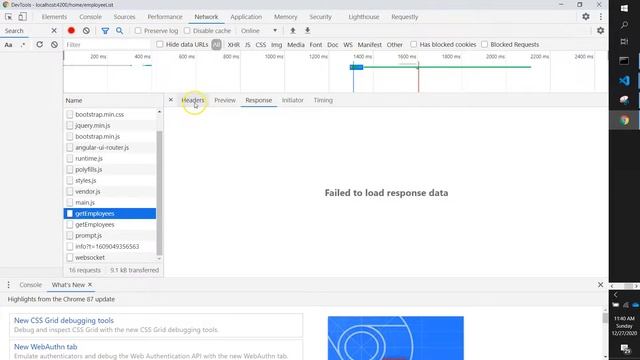
Task: Check Blocked Requests option
Action: tap(484, 44)
